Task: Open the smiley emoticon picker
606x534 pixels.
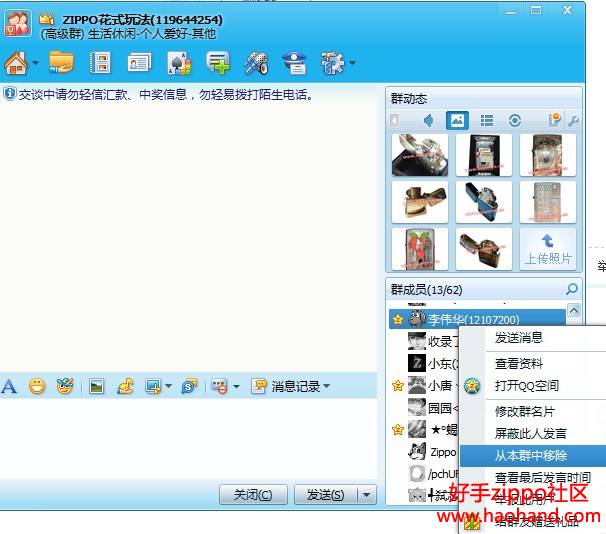Action: (x=37, y=386)
